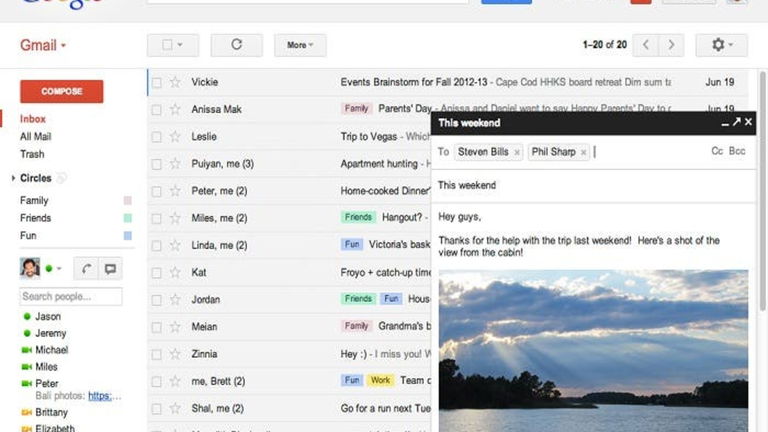Screen dimensions: 768x432
Task: Select the Vickie email checkbox
Action: (x=156, y=82)
